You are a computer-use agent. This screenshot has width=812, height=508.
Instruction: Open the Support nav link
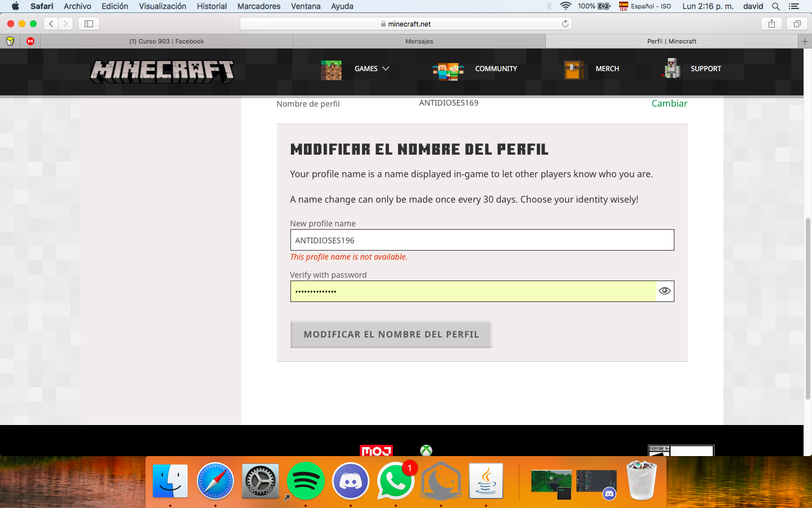706,68
